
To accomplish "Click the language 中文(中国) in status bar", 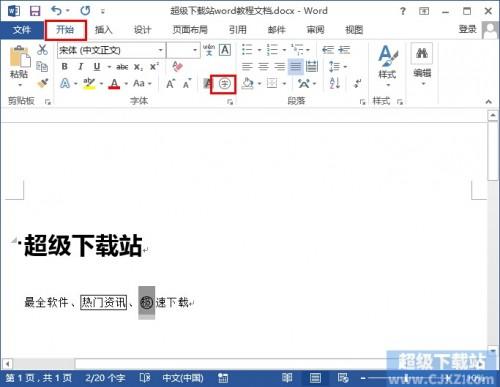I will pyautogui.click(x=183, y=378).
